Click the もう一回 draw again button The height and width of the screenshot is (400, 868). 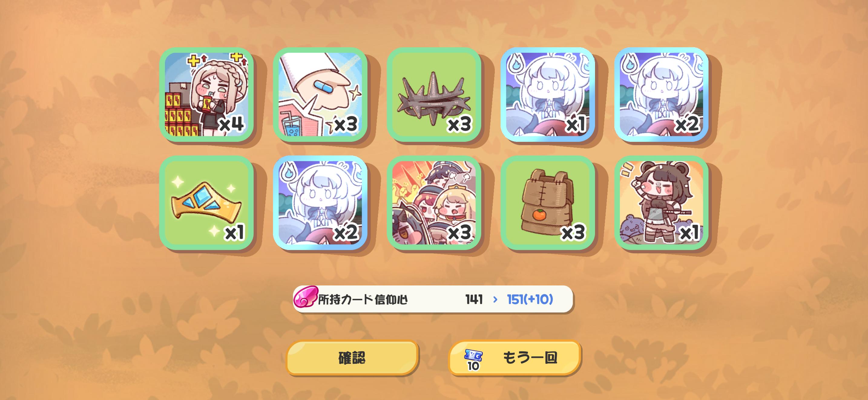pos(515,358)
